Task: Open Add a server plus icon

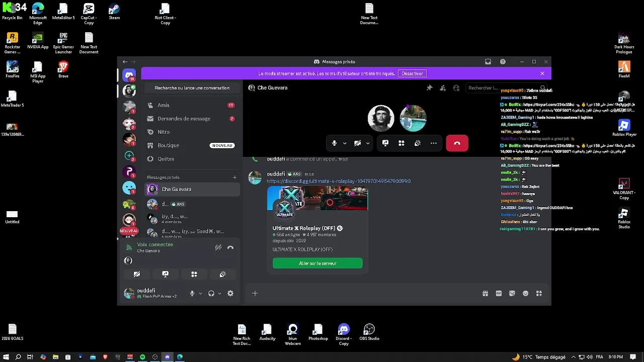Action: pos(129,156)
